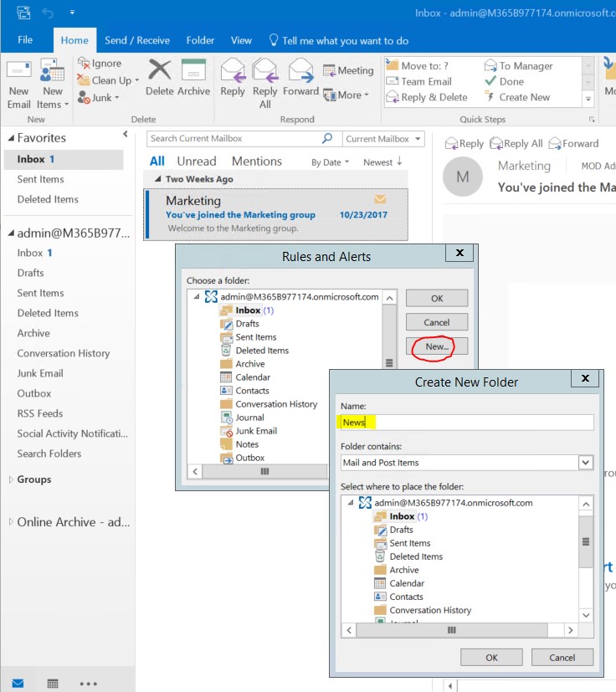Click the Calendar icon in the navigation bar
The width and height of the screenshot is (616, 692).
tap(53, 684)
